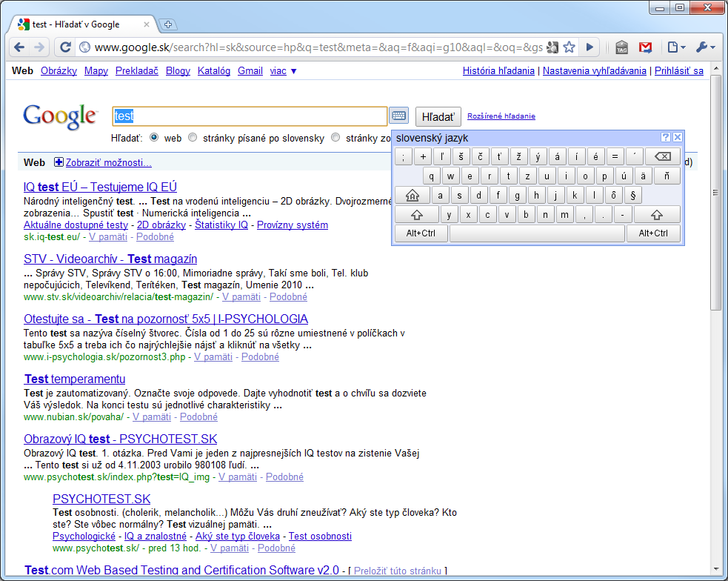728x581 pixels.
Task: Open Gmail link in top navigation
Action: [x=250, y=71]
